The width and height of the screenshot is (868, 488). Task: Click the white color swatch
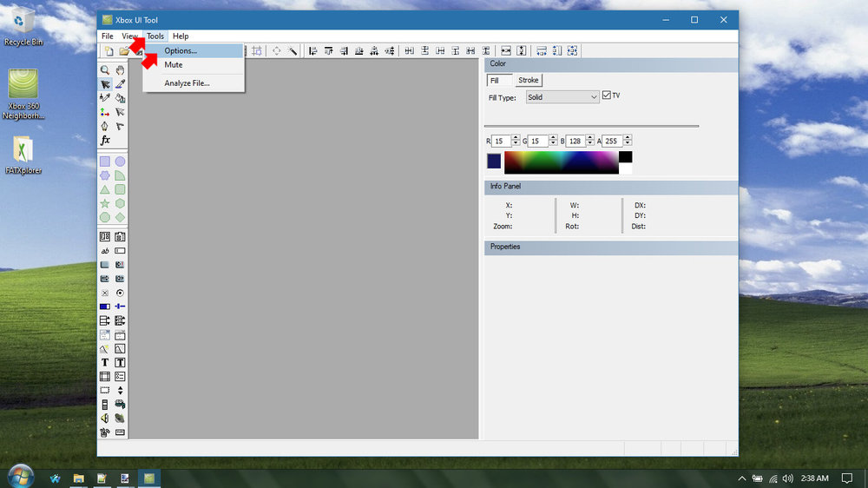pos(625,168)
